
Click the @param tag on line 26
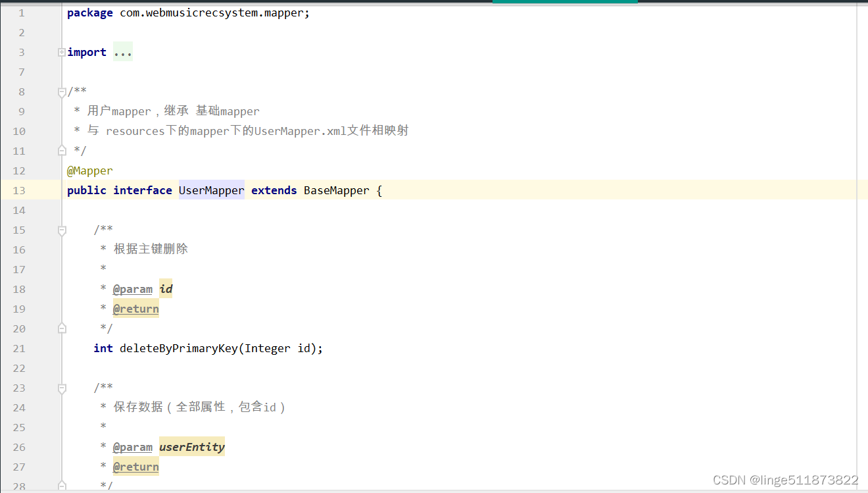(x=133, y=447)
